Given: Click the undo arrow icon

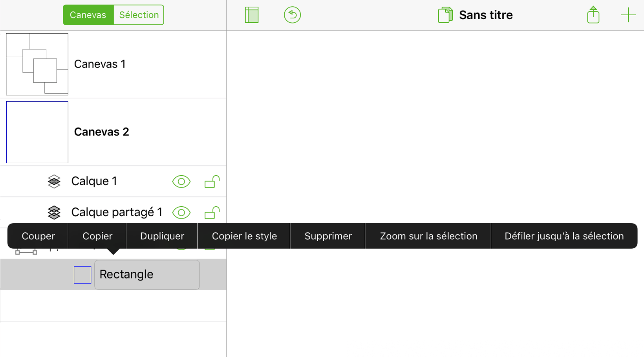Looking at the screenshot, I should [x=292, y=15].
